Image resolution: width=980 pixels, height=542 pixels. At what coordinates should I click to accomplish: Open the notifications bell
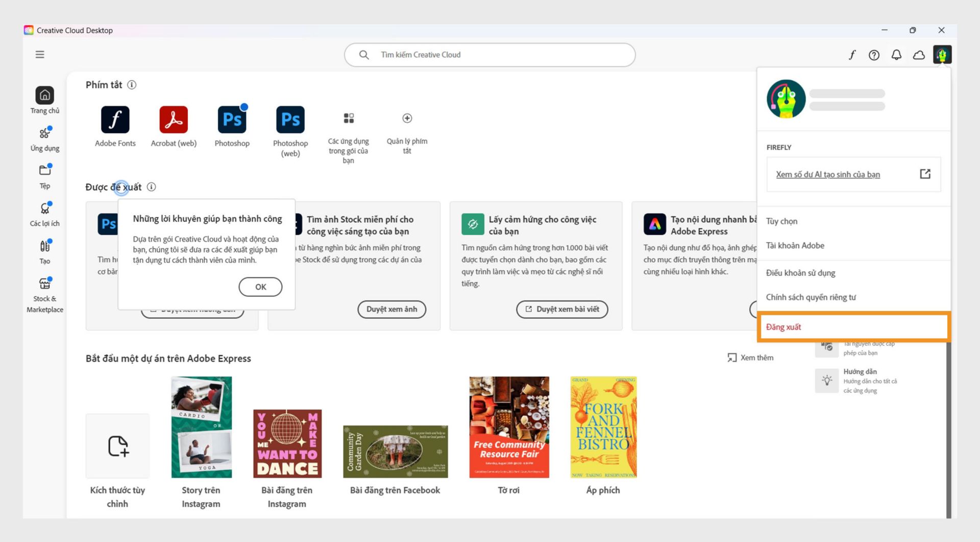[x=896, y=55]
